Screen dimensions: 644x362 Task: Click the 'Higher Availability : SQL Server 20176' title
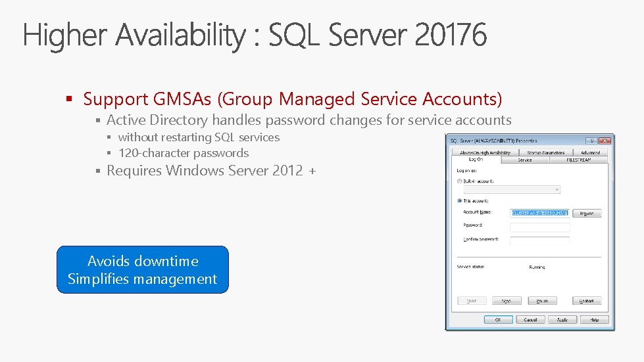[255, 35]
